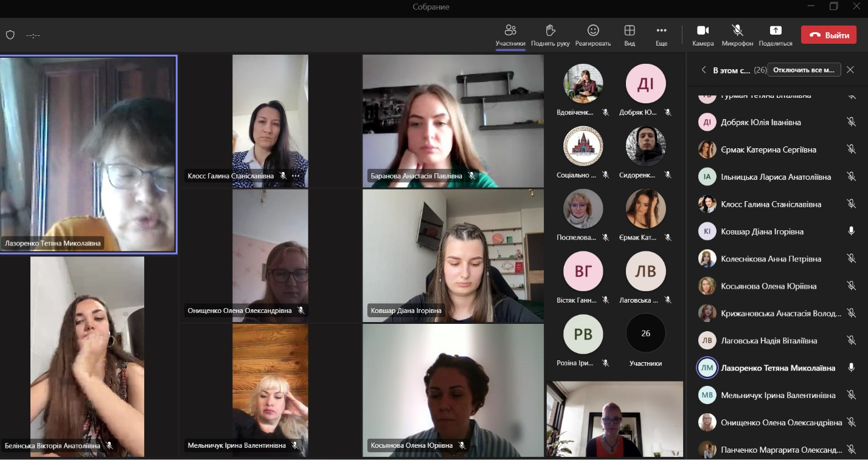Open more options on Клосс video tile
Screen dimensions: 868x460
[296, 176]
